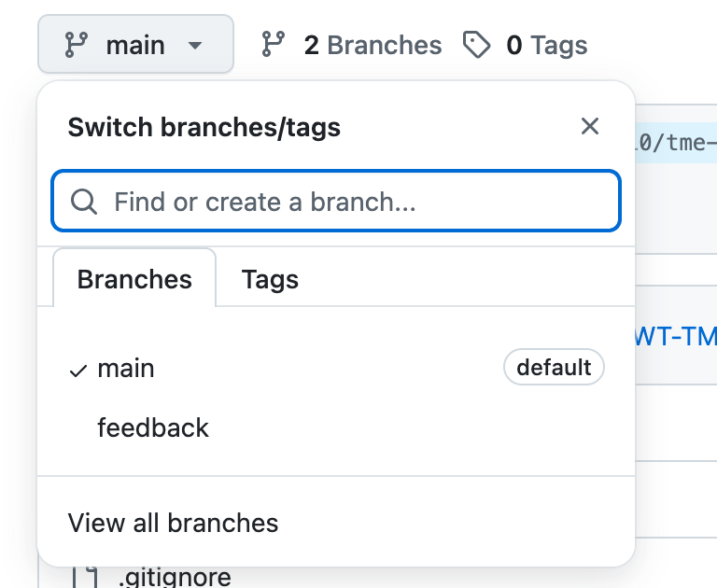This screenshot has width=717, height=588.
Task: Click the partially visible WT-TM link
Action: pyautogui.click(x=676, y=335)
